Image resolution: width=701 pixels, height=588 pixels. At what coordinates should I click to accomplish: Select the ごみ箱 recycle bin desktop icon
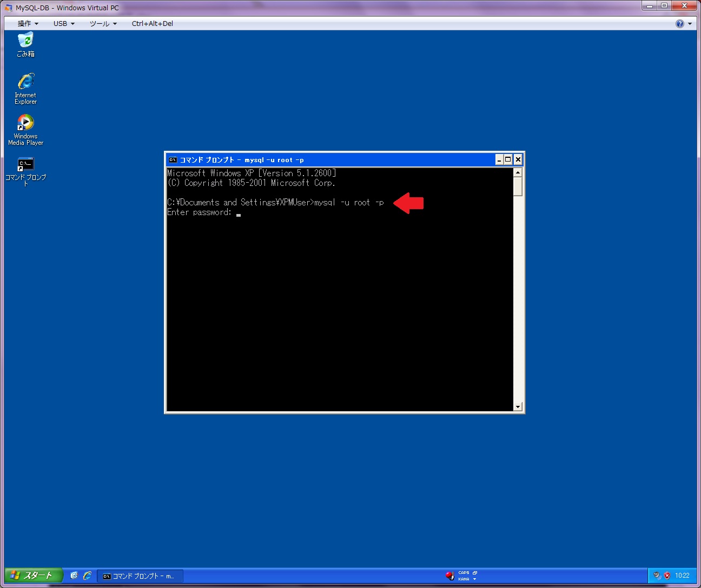tap(25, 44)
